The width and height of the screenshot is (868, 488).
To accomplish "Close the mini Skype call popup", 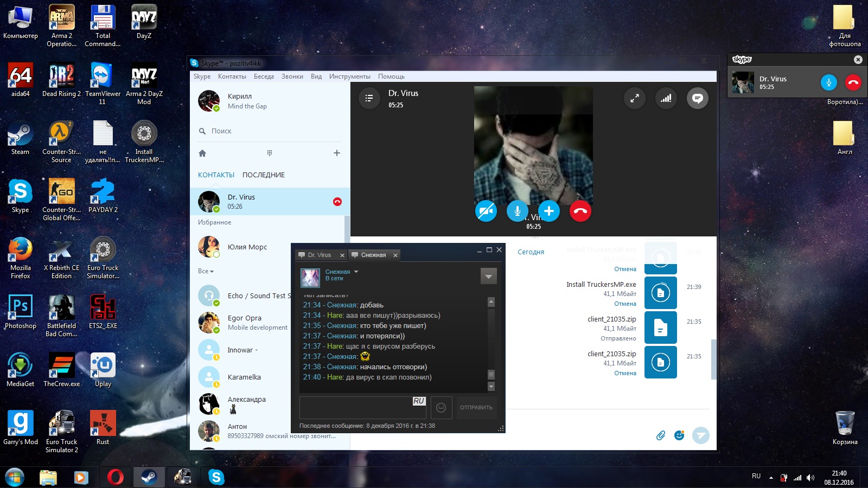I will [858, 60].
